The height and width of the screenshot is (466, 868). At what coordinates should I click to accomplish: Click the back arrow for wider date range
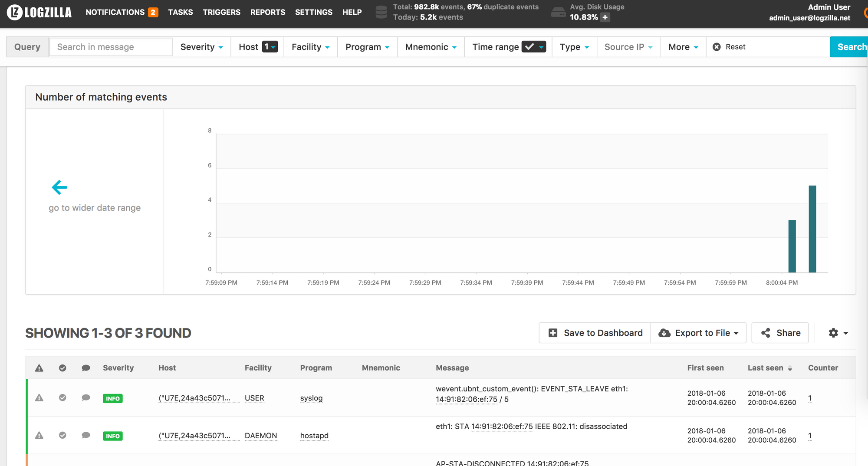(59, 187)
